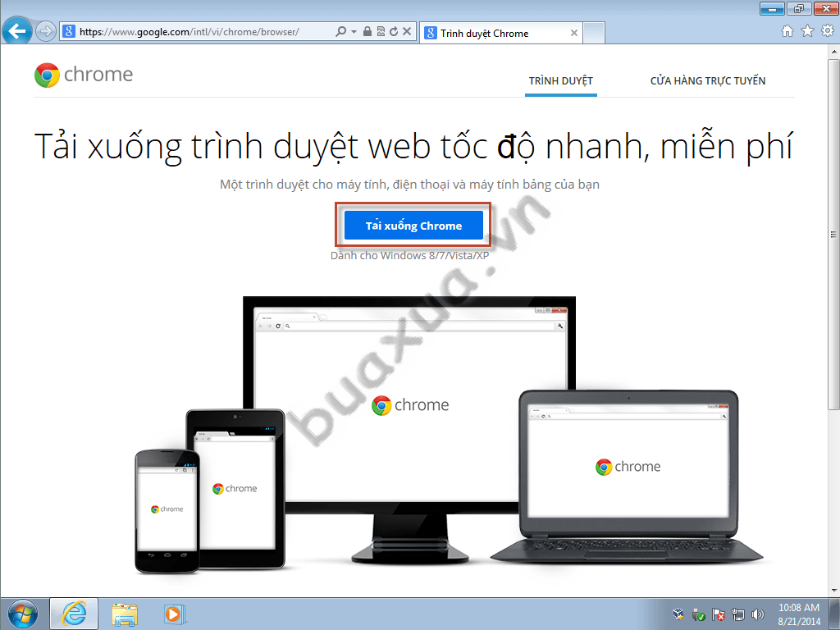This screenshot has height=630, width=840.
Task: Click the first system tray icon with the star
Action: click(x=678, y=614)
